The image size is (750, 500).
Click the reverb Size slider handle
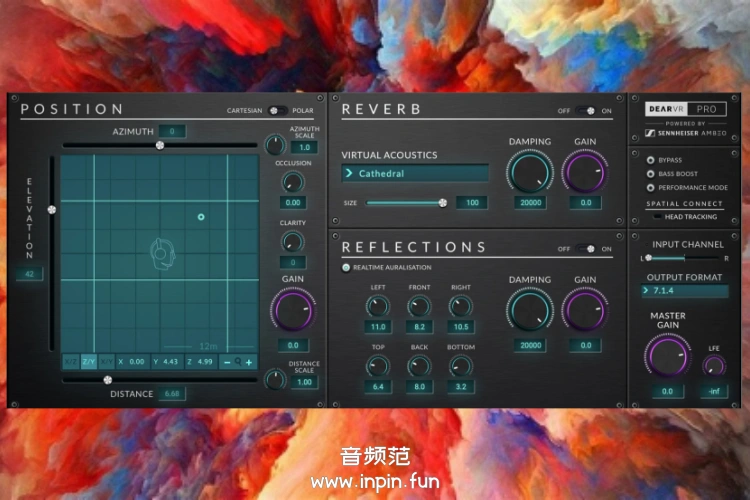pyautogui.click(x=442, y=202)
